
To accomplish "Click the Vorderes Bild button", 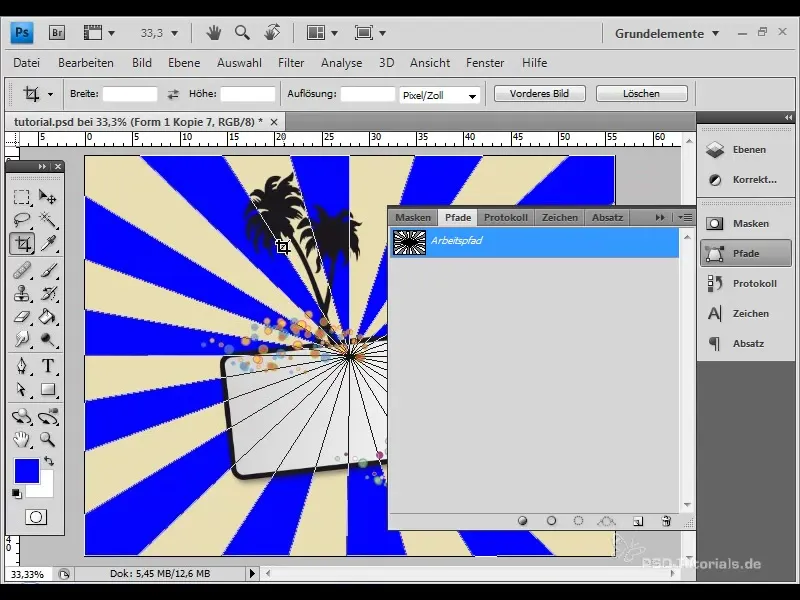I will point(539,94).
